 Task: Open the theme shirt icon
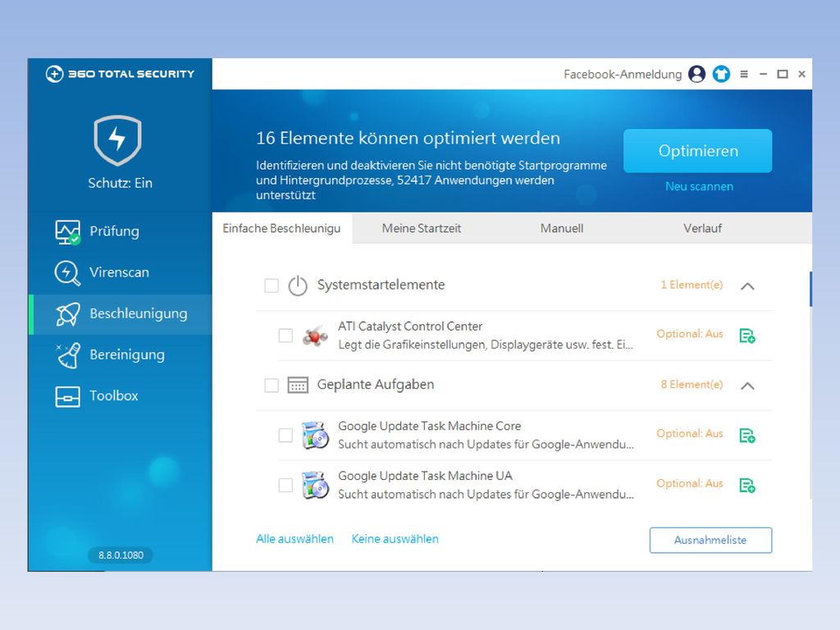pyautogui.click(x=721, y=74)
